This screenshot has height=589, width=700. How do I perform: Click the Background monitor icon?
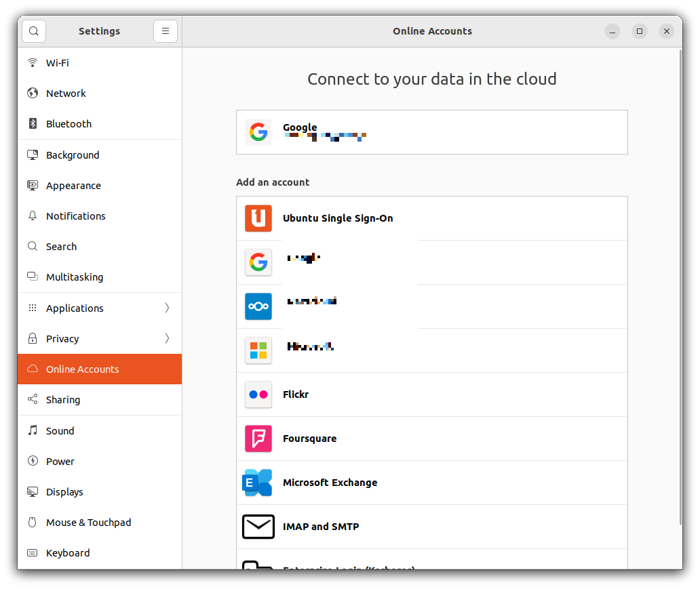[x=33, y=155]
